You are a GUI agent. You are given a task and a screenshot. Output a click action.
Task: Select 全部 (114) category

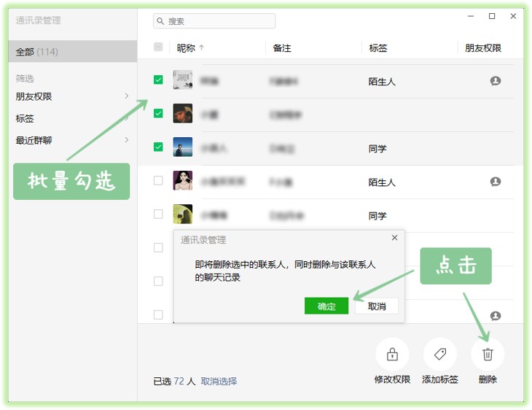pos(72,52)
